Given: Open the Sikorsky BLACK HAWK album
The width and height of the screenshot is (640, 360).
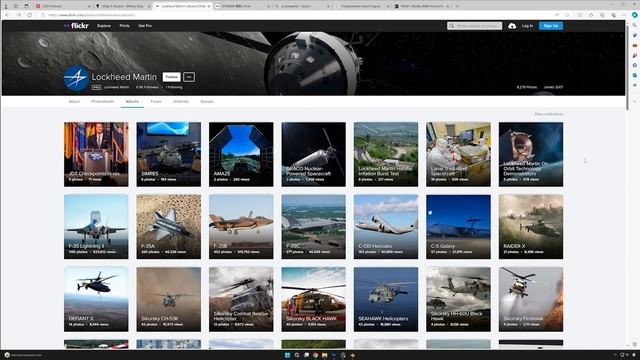Looking at the screenshot, I should click(x=313, y=299).
